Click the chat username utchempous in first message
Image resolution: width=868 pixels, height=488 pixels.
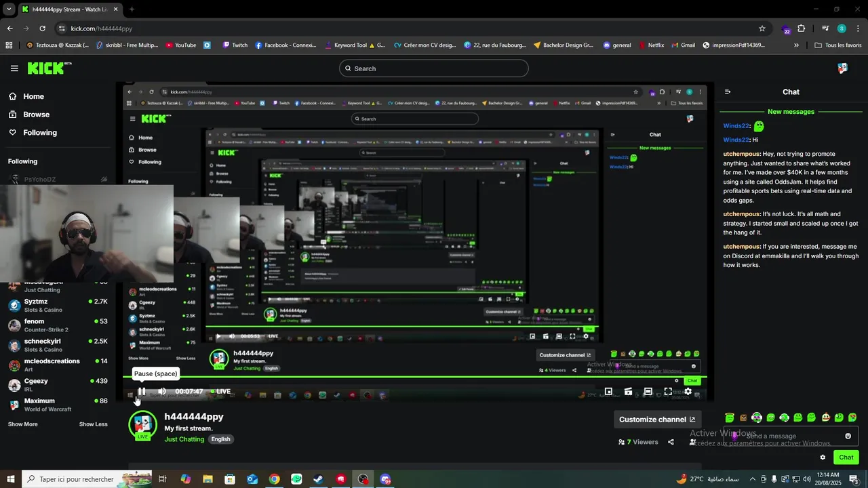pos(742,154)
